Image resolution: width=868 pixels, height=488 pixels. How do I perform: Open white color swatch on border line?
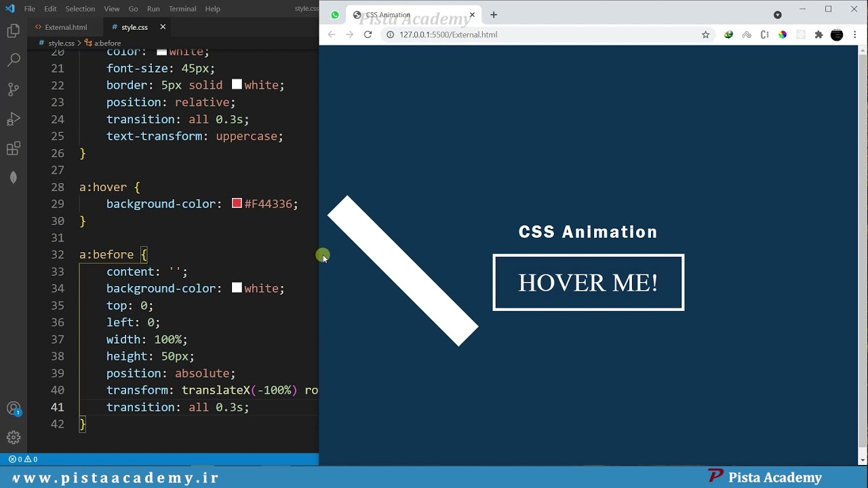tap(237, 85)
